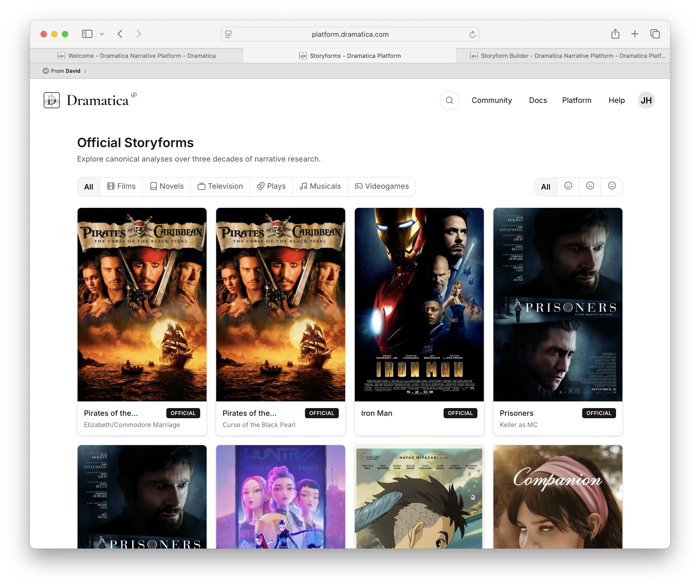This screenshot has width=700, height=588.
Task: Click the Dramatica logo icon
Action: click(x=52, y=100)
